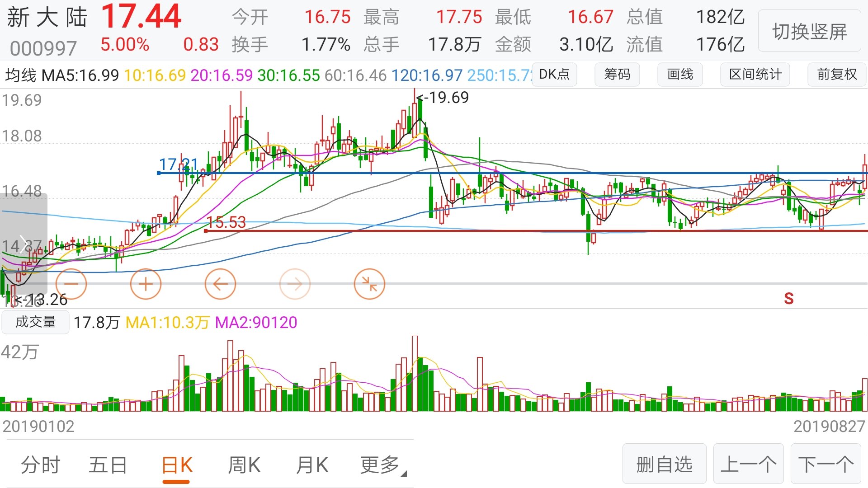Open the 成交量 indicator selector
This screenshot has width=868, height=488.
(35, 322)
